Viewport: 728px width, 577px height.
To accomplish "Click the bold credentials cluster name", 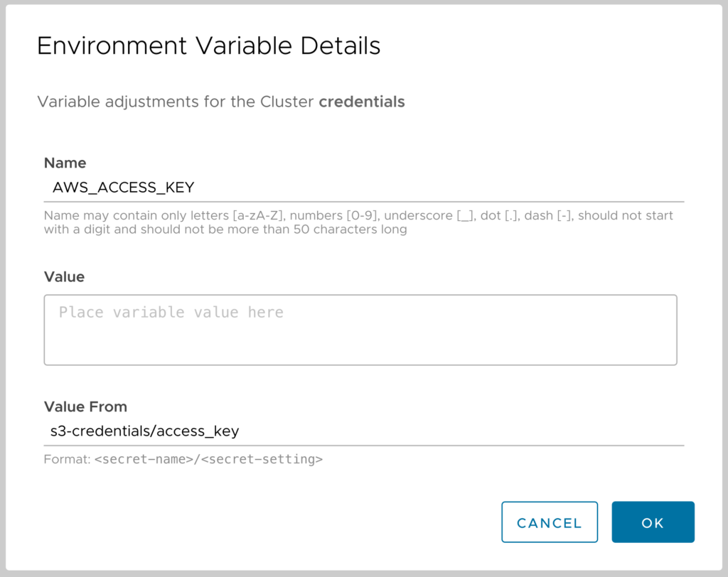I will (362, 102).
